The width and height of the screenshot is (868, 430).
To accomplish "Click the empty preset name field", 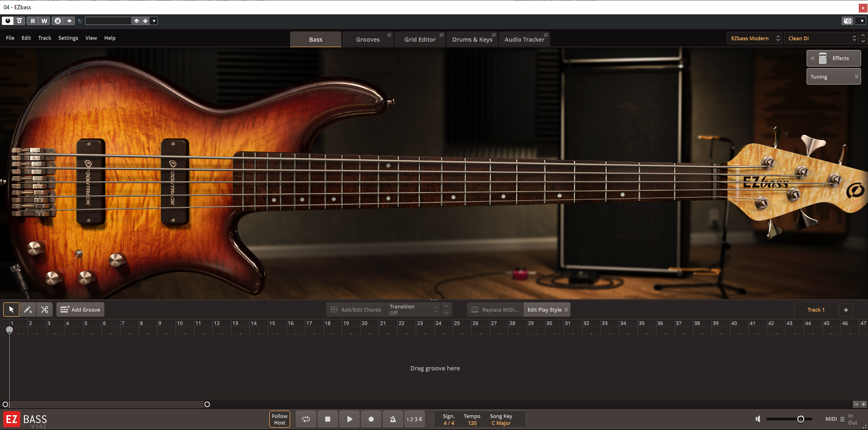I will [x=108, y=21].
